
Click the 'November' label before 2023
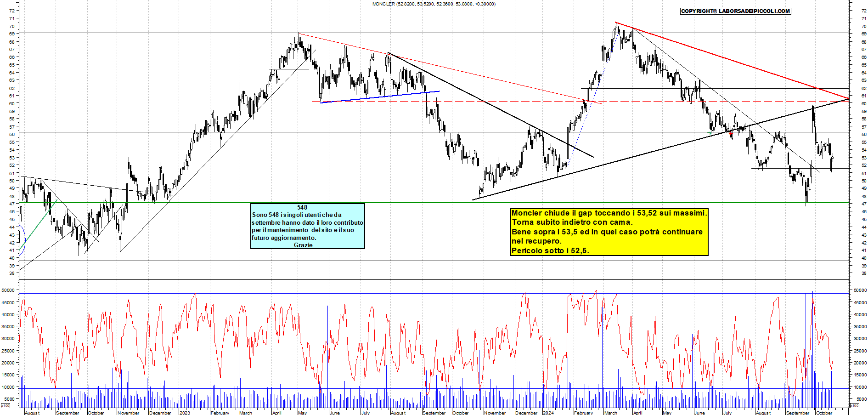point(129,413)
